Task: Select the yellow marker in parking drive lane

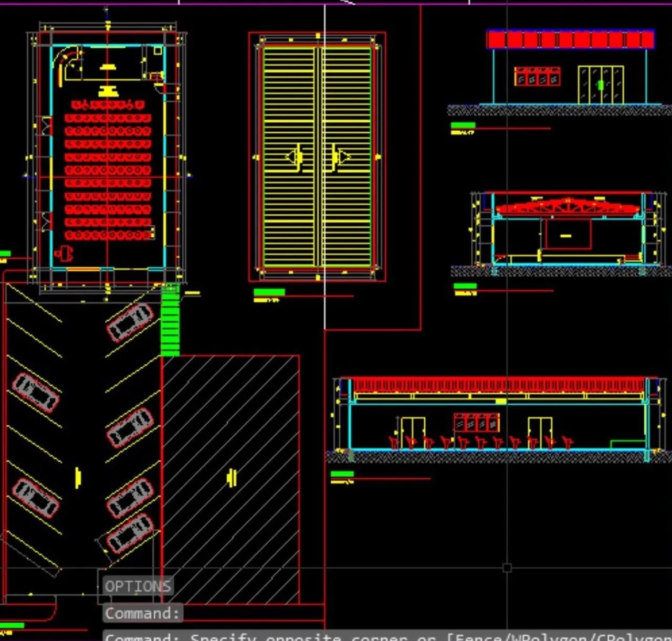Action: point(78,478)
